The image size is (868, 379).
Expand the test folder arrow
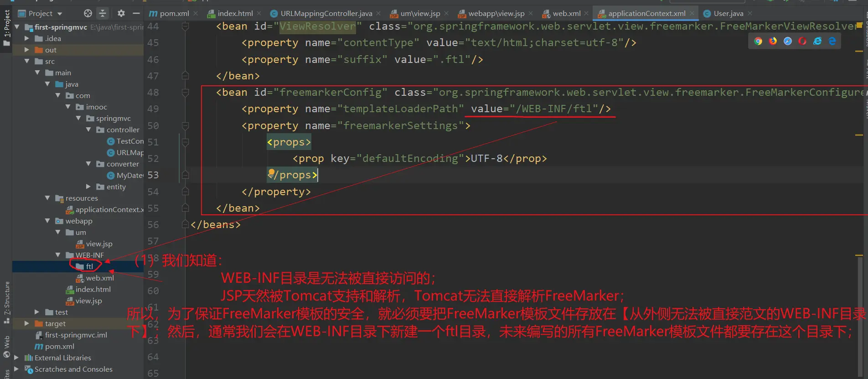[37, 312]
